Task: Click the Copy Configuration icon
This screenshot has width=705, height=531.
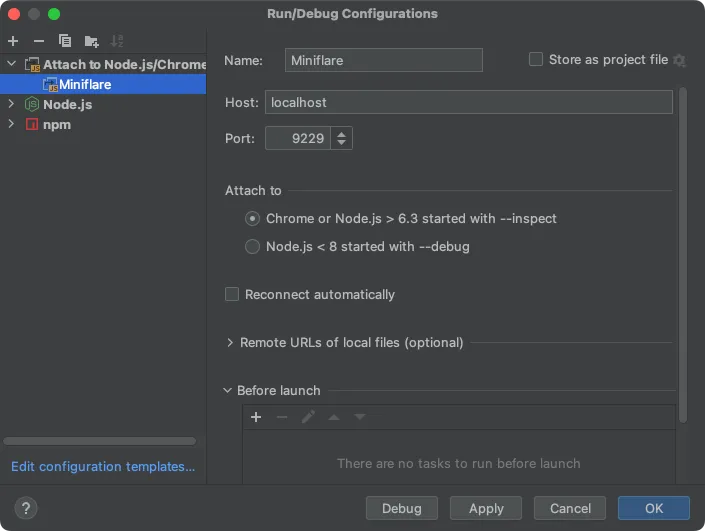Action: point(65,41)
